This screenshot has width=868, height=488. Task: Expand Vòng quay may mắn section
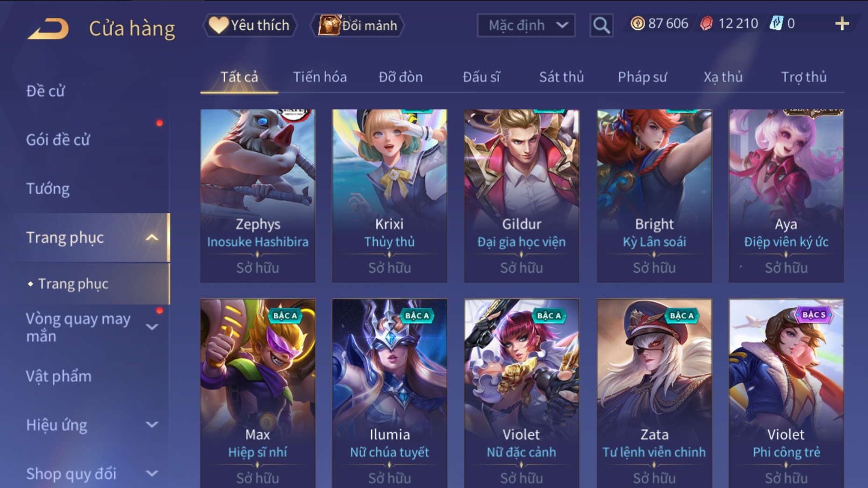pos(151,327)
